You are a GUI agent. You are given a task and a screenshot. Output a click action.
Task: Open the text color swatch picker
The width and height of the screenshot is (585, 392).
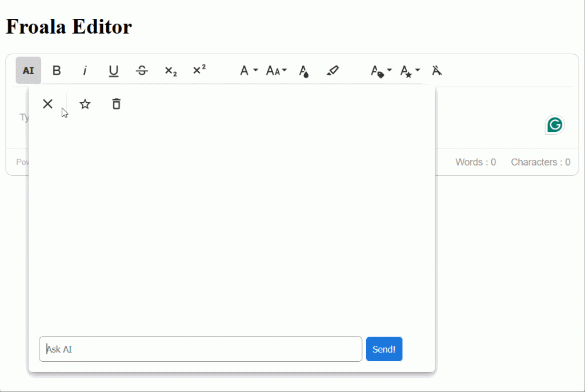[x=304, y=70]
